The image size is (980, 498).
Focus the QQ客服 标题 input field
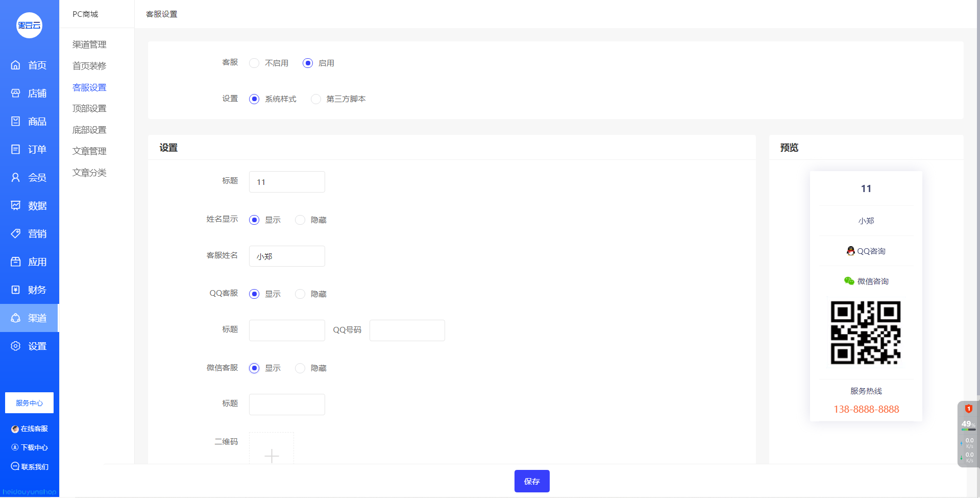click(287, 330)
